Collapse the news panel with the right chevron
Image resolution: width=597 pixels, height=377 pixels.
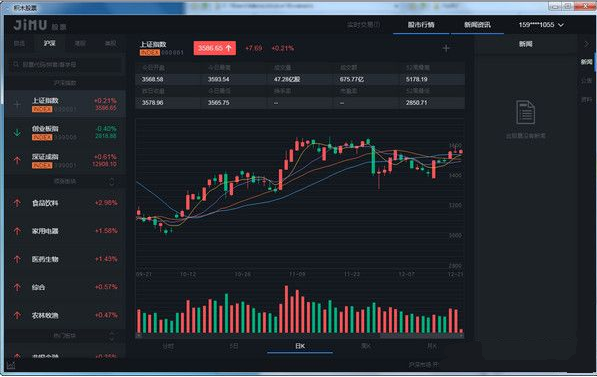[x=587, y=44]
